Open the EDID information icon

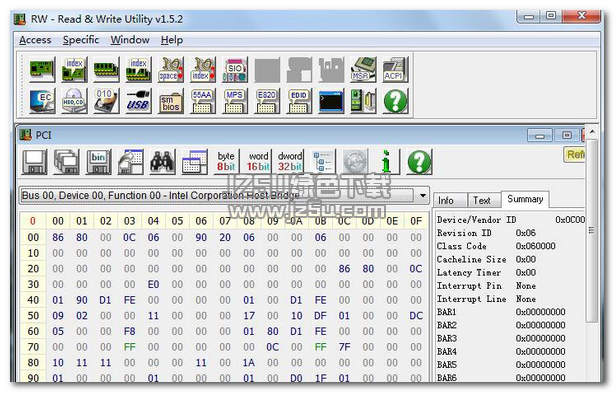coord(299,101)
